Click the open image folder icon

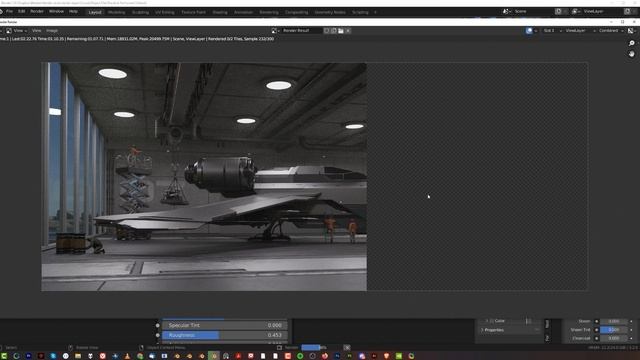click(341, 31)
